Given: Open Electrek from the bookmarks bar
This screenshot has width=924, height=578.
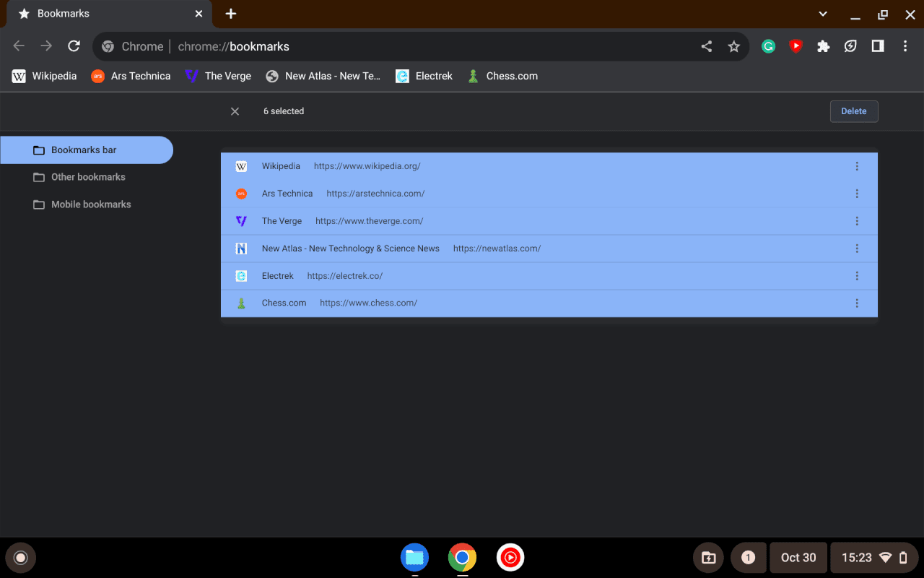Looking at the screenshot, I should pos(424,76).
